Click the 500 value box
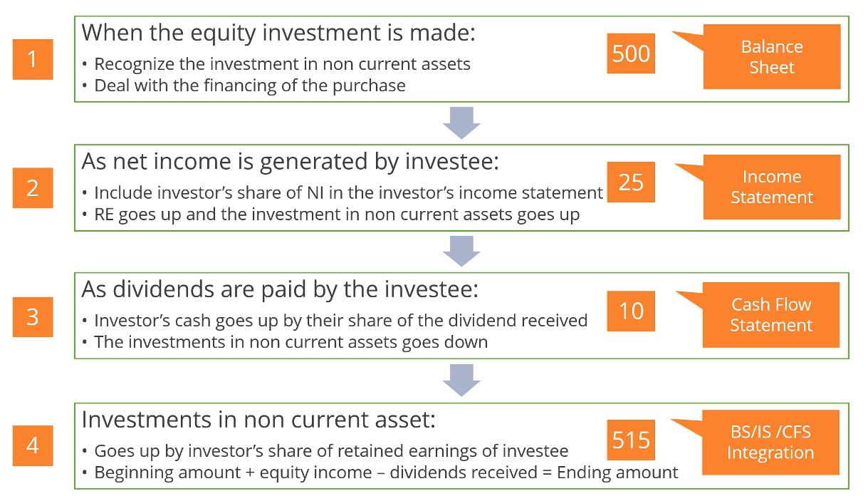This screenshot has width=868, height=501. tap(631, 53)
